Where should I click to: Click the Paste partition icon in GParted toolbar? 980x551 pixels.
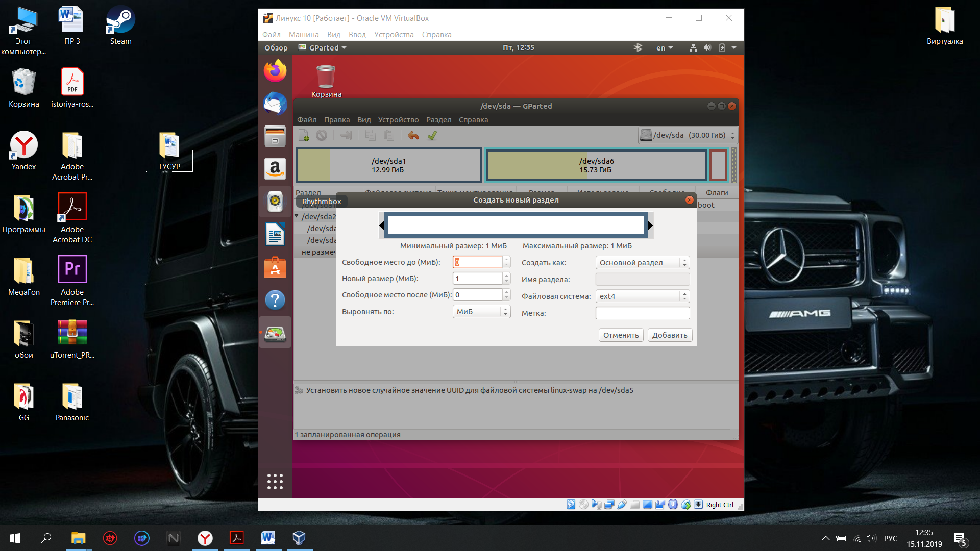point(389,135)
